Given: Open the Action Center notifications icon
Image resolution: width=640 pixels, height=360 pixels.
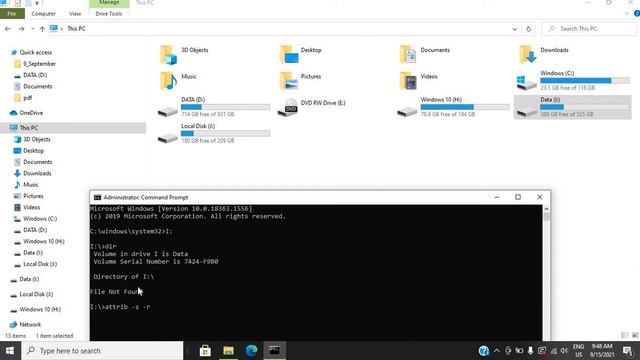Looking at the screenshot, I should pyautogui.click(x=627, y=351).
